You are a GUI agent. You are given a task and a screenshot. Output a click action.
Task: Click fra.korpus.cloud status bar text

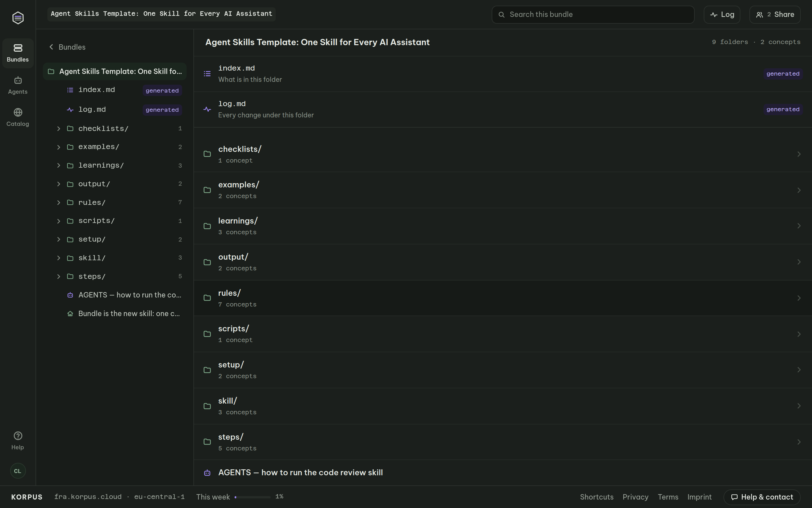coord(88,497)
